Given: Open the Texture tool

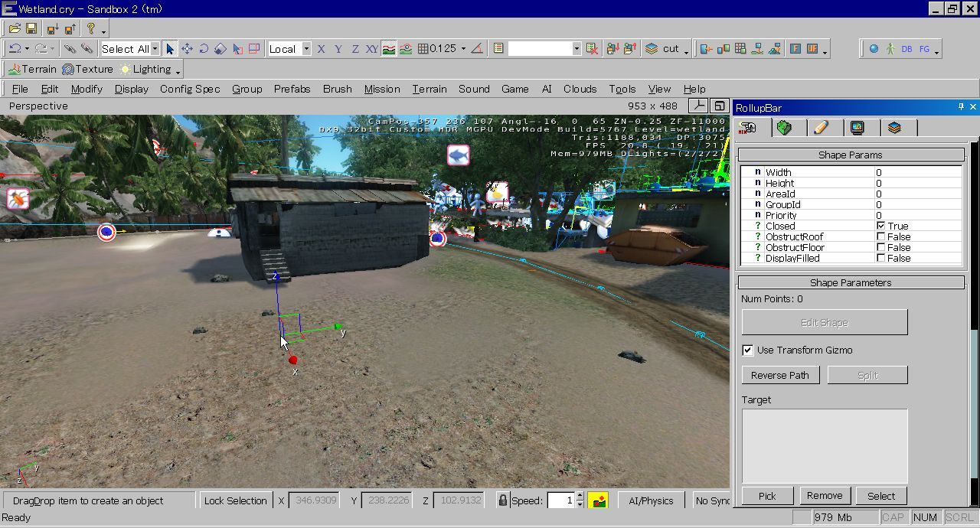Looking at the screenshot, I should [x=87, y=69].
